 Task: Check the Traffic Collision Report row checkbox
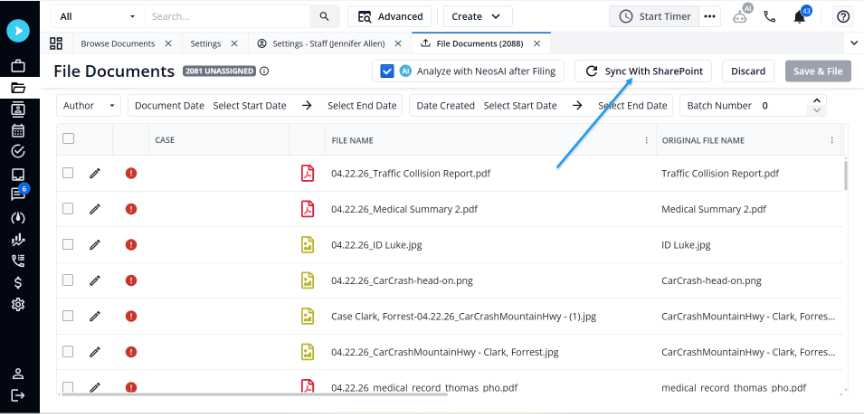[68, 173]
